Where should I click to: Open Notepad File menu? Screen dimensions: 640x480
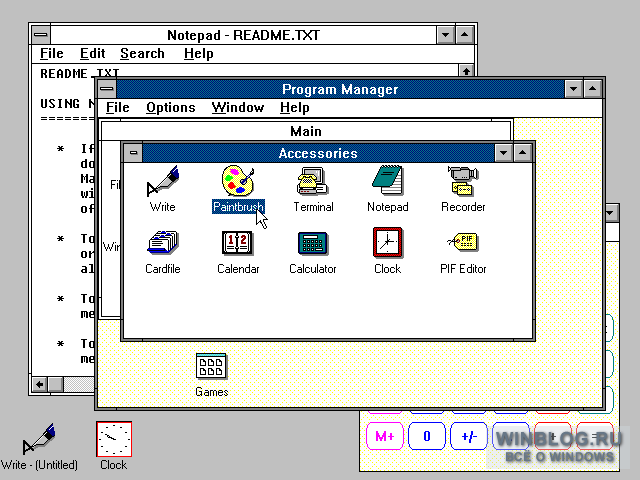pyautogui.click(x=52, y=53)
